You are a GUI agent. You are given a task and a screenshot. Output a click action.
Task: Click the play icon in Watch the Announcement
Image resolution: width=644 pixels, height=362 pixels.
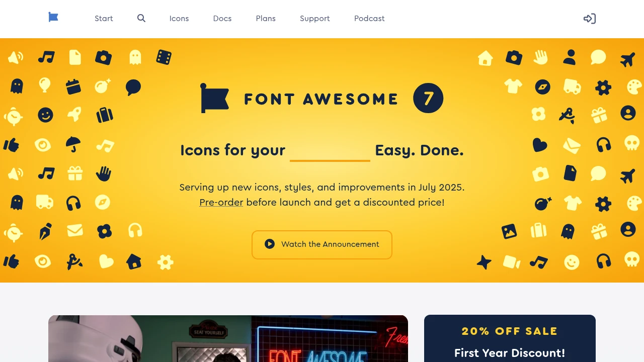(270, 244)
